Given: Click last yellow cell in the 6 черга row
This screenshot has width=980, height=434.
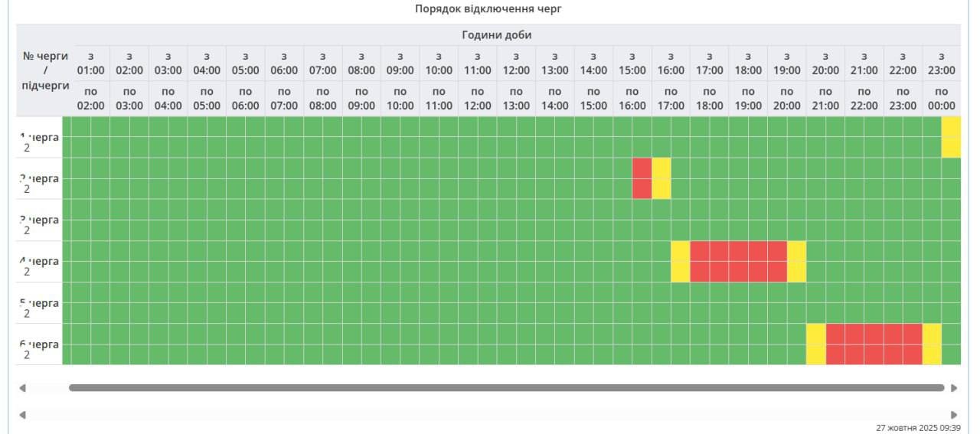Looking at the screenshot, I should [932, 344].
